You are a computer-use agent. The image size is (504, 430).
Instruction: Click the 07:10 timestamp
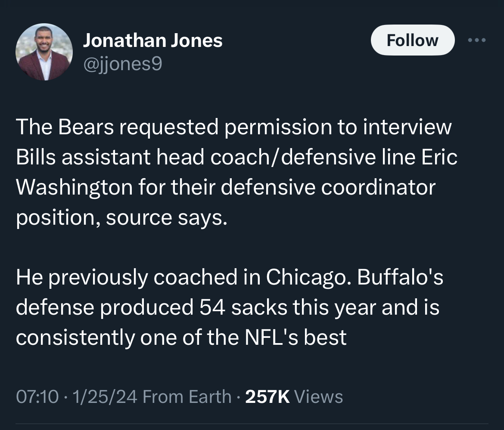pyautogui.click(x=37, y=396)
